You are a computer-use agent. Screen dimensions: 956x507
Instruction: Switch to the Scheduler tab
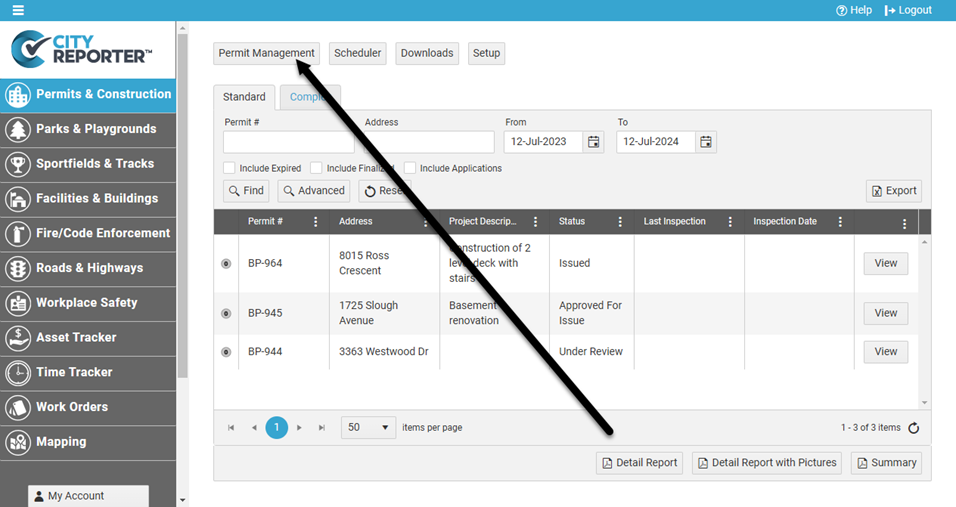tap(357, 53)
